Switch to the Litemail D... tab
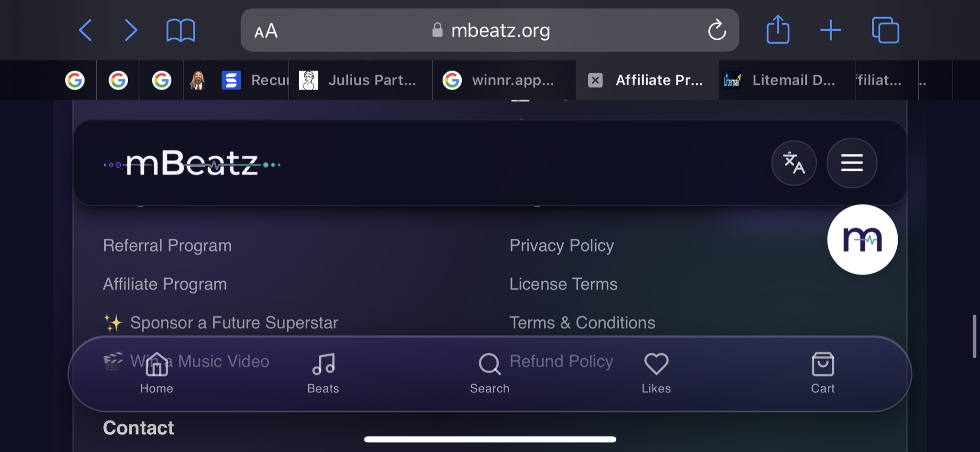Viewport: 980px width, 452px height. click(787, 80)
